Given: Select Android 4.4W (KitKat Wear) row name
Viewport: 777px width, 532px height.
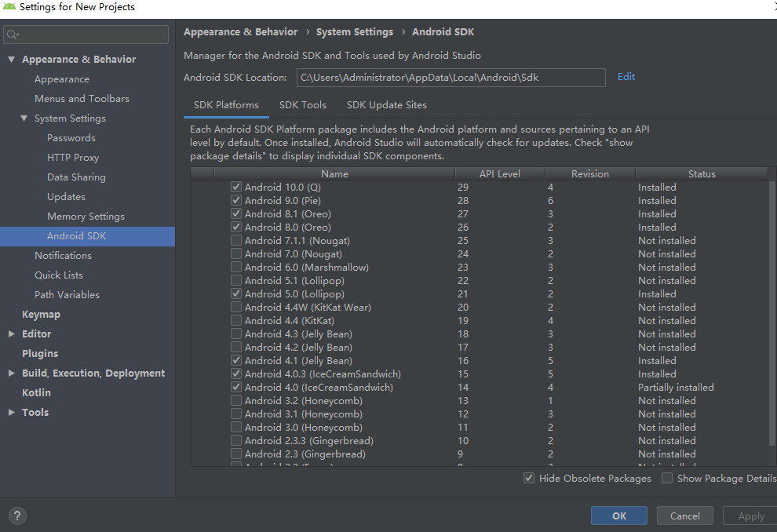Looking at the screenshot, I should (308, 308).
